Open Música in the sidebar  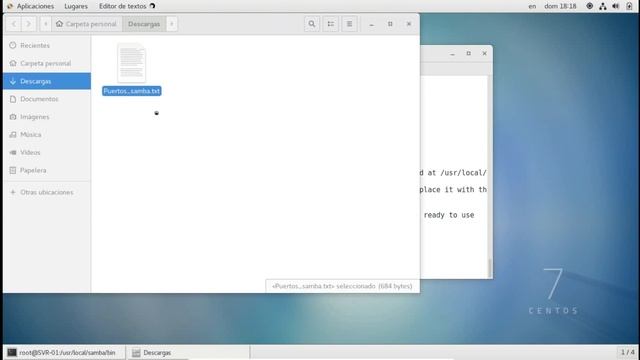pyautogui.click(x=47, y=134)
